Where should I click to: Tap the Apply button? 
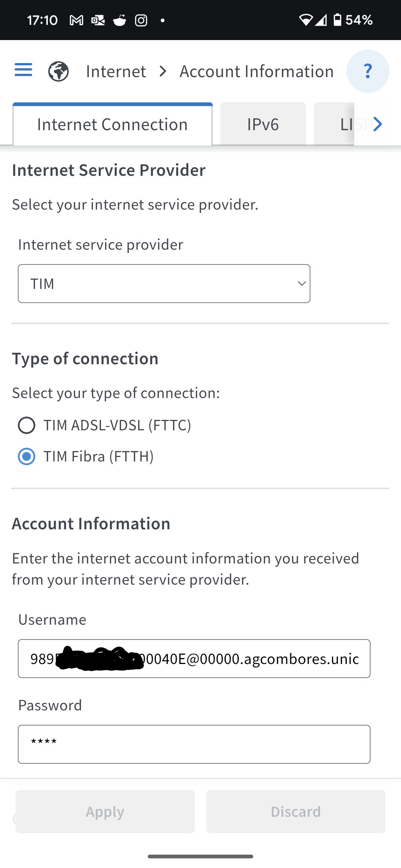105,812
